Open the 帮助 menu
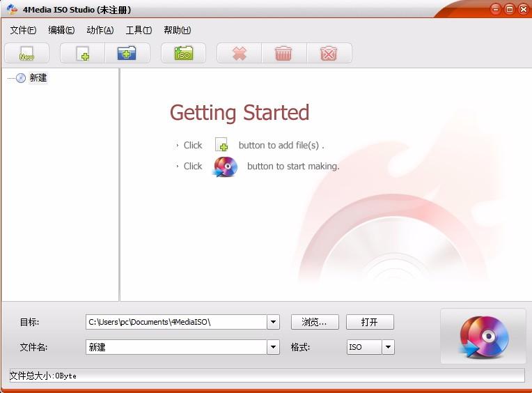The image size is (532, 393). [x=177, y=30]
